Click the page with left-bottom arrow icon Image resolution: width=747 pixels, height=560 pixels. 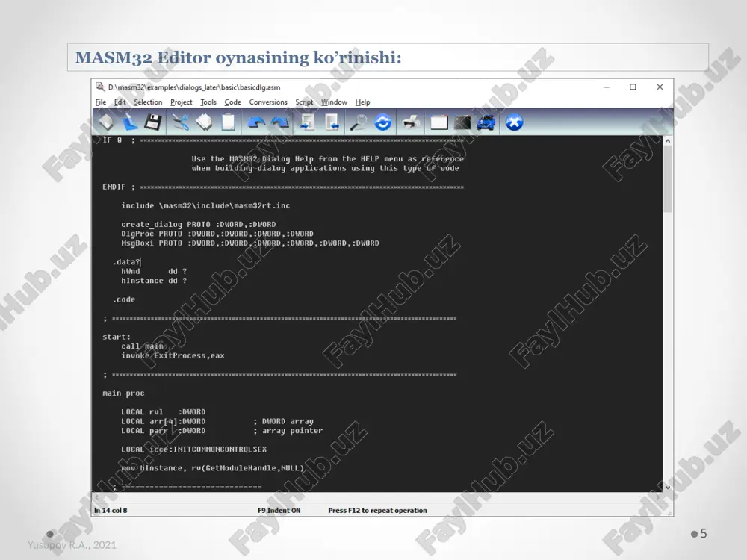tap(307, 122)
